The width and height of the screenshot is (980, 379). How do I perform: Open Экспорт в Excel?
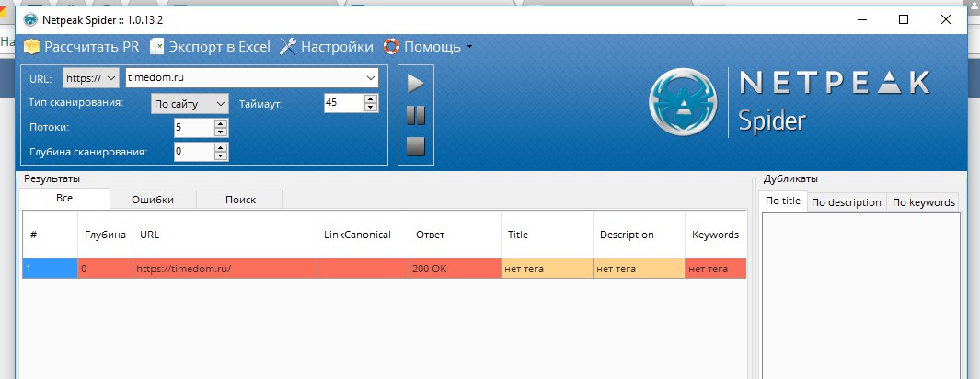[x=210, y=47]
